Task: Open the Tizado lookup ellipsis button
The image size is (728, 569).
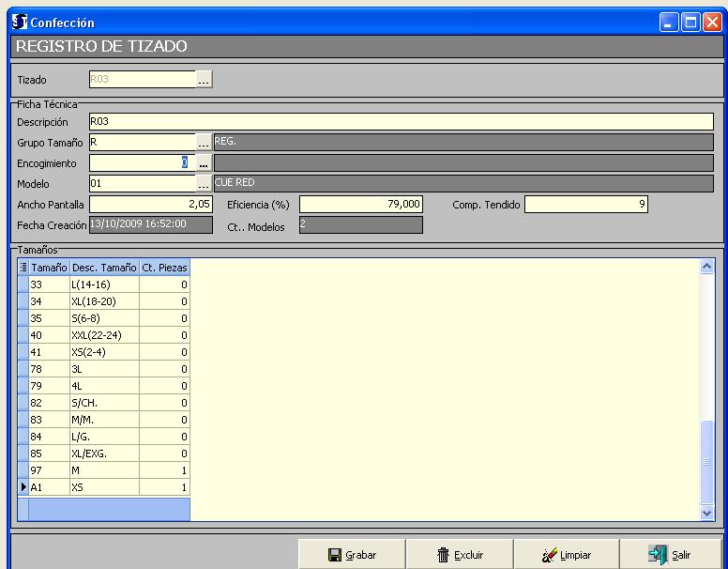Action: [205, 81]
